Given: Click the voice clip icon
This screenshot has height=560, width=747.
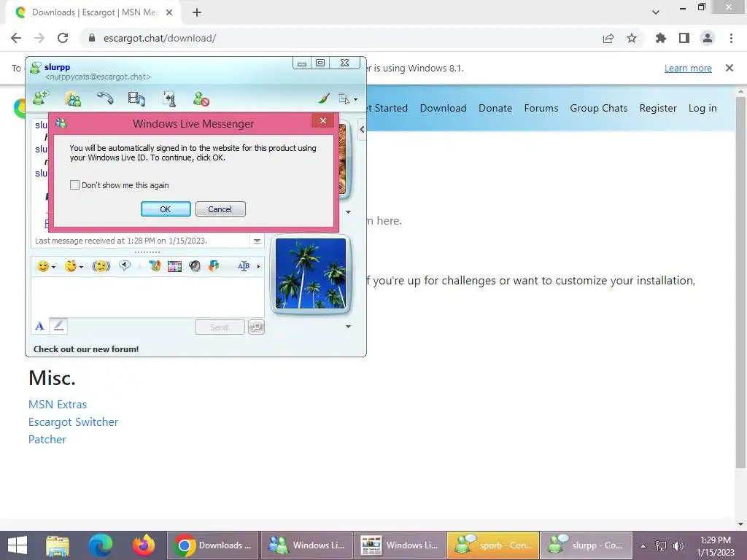Looking at the screenshot, I should (x=125, y=265).
